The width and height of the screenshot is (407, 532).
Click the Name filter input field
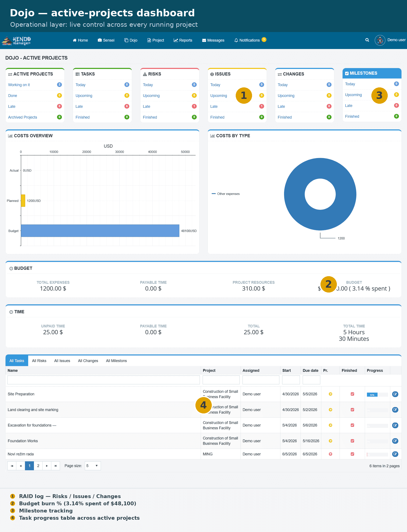pyautogui.click(x=103, y=380)
